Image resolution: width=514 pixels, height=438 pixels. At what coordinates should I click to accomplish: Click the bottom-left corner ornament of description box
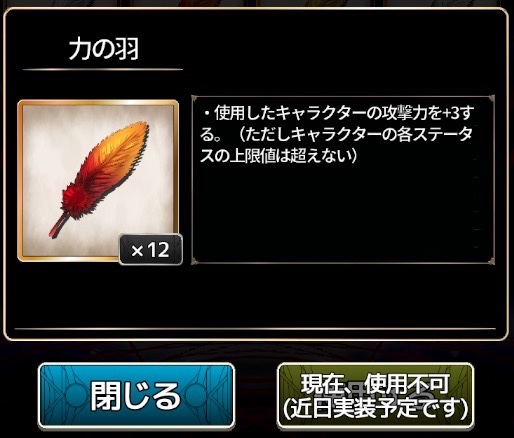tap(196, 261)
